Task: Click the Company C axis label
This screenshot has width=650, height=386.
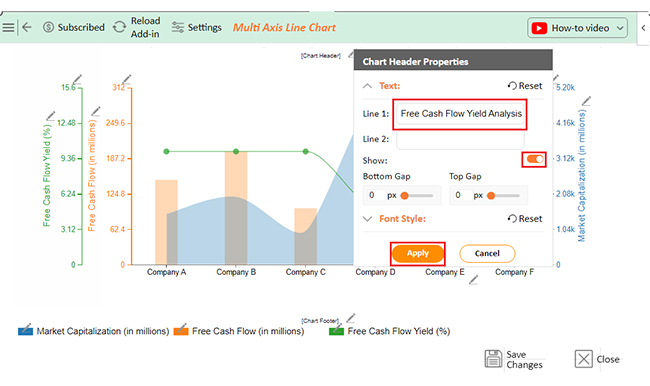Action: click(306, 272)
